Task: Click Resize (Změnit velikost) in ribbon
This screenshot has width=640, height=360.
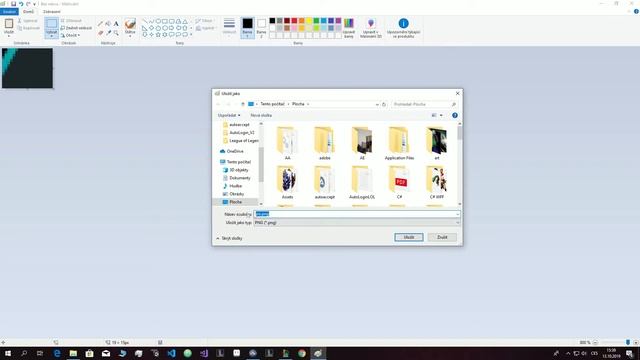Action: [76, 28]
